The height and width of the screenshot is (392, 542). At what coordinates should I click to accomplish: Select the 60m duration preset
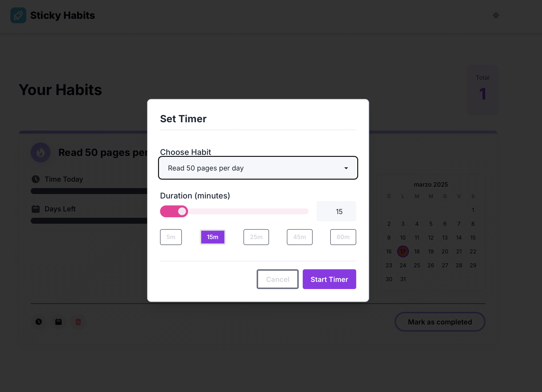[x=343, y=237]
